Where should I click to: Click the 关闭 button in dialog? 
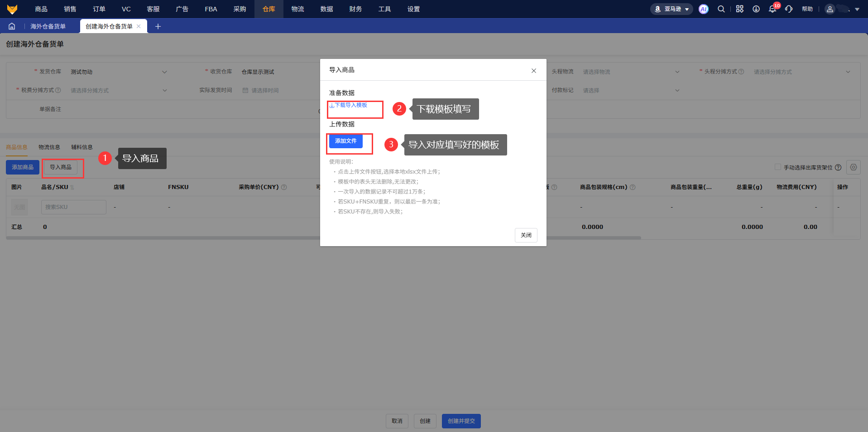click(x=526, y=235)
